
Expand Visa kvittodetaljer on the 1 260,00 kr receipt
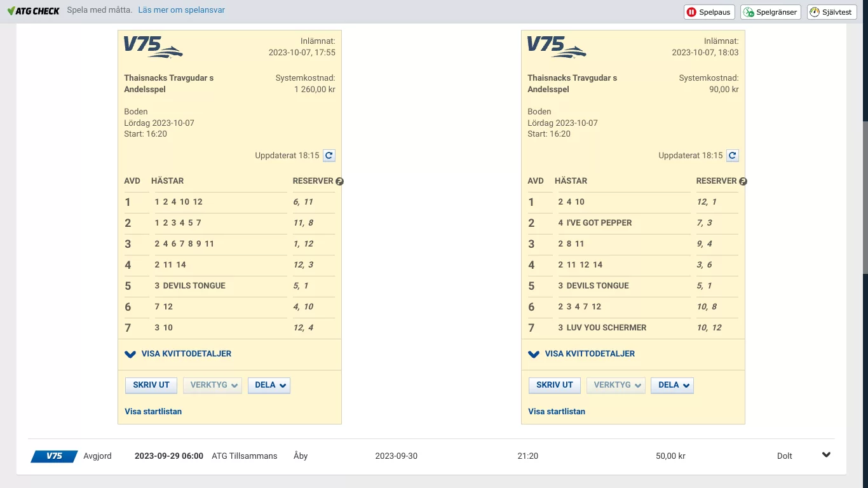[x=178, y=354]
